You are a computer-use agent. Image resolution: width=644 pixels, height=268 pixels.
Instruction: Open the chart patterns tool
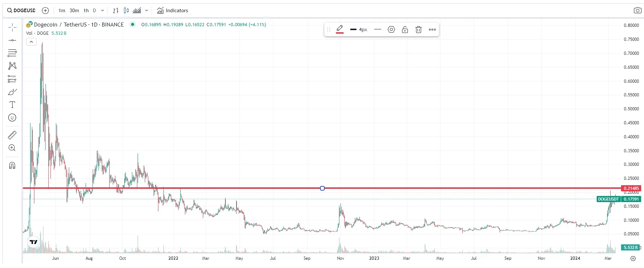click(x=12, y=66)
